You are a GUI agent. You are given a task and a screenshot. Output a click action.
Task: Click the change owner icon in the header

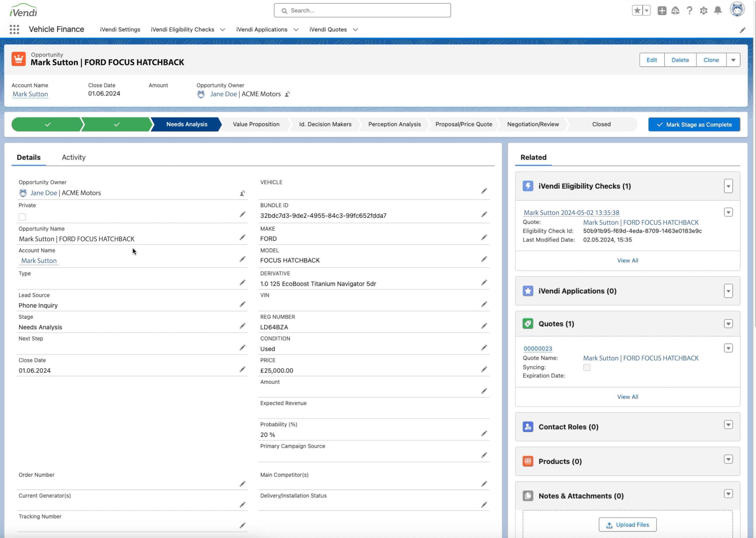287,94
